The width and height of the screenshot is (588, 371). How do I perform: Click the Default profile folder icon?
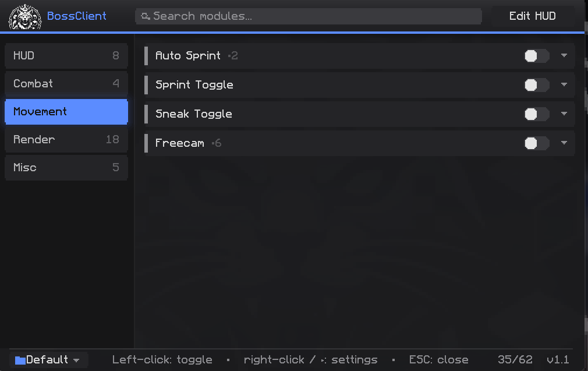pyautogui.click(x=20, y=360)
